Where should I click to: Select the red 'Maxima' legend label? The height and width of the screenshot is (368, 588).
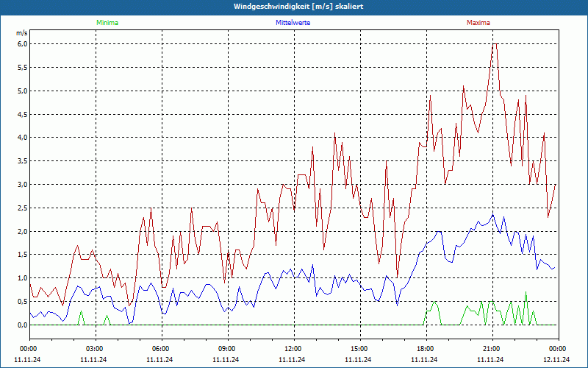tap(478, 23)
